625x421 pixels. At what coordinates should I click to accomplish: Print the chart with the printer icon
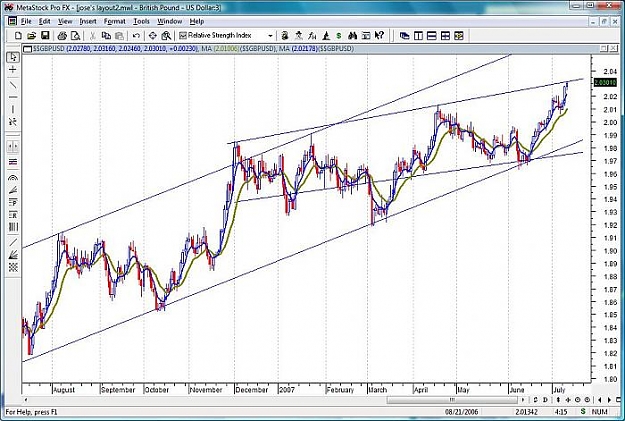click(62, 36)
